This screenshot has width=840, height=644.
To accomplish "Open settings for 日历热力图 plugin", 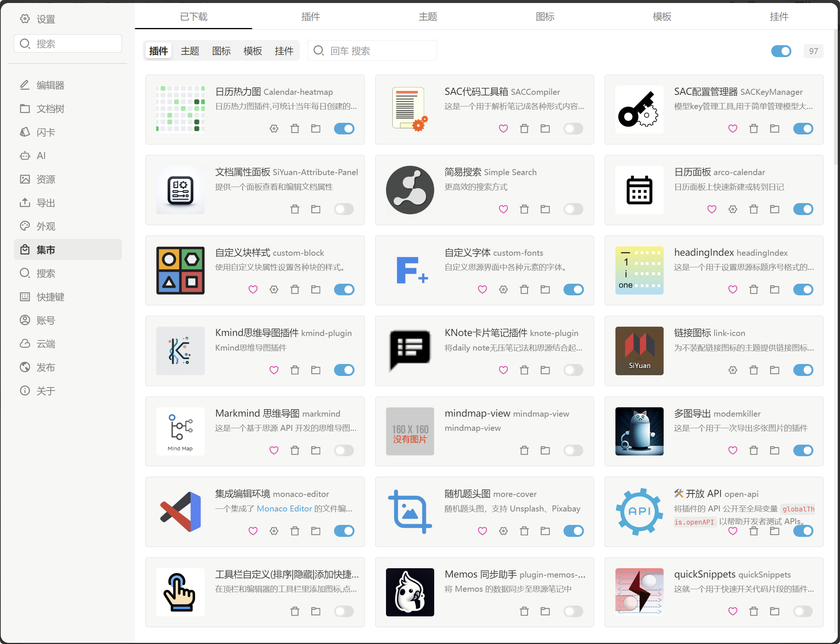I will click(274, 128).
